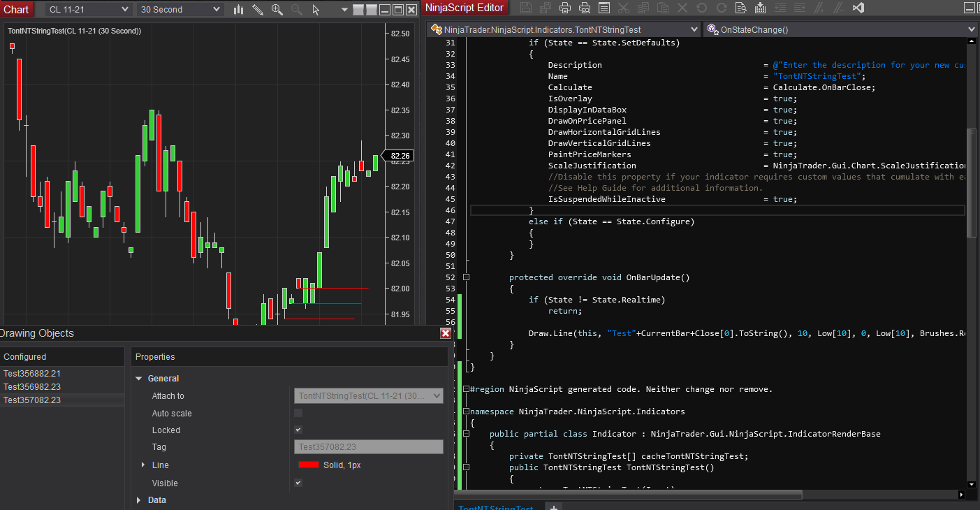Click the NinjaScript Editor title tab
The width and height of the screenshot is (980, 510).
point(465,8)
